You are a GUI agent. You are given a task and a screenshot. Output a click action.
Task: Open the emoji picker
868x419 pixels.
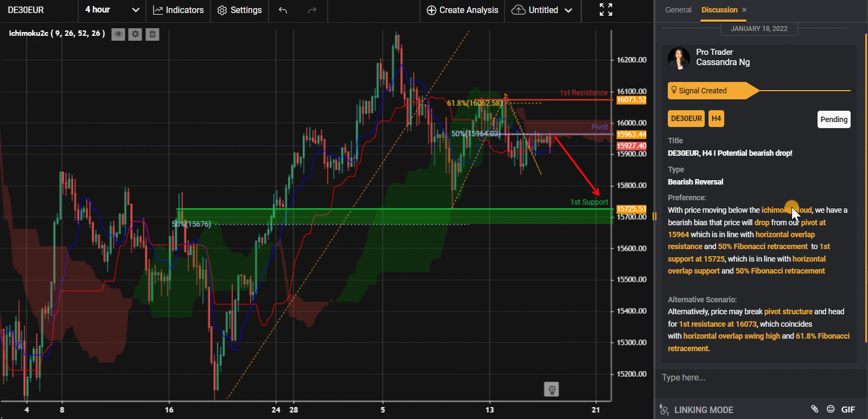(x=831, y=409)
